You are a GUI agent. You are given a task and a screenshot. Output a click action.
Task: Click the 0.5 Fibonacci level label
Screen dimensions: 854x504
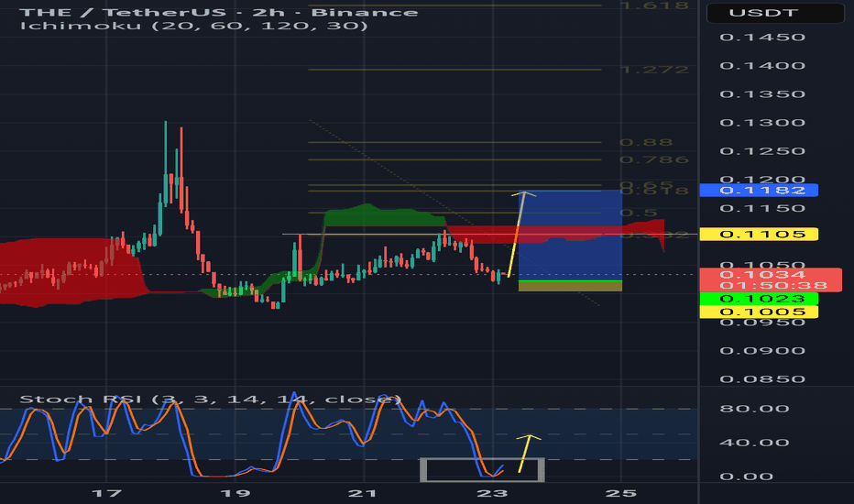pos(639,213)
